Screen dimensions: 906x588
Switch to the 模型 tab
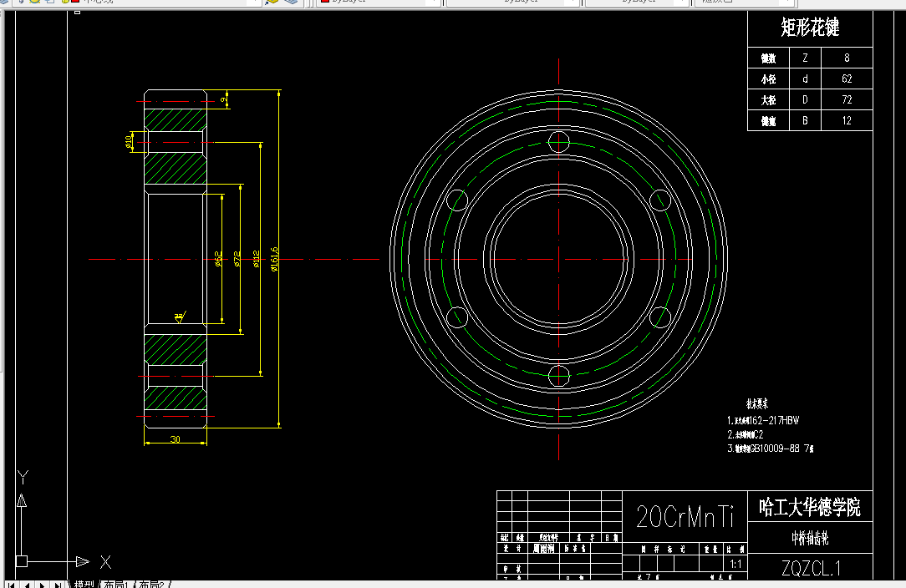pyautogui.click(x=84, y=585)
